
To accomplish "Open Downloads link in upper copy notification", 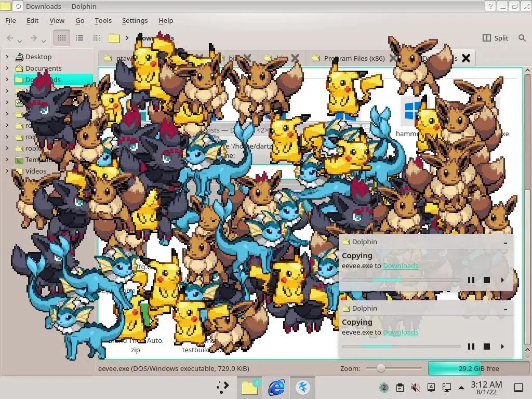I will tap(401, 265).
